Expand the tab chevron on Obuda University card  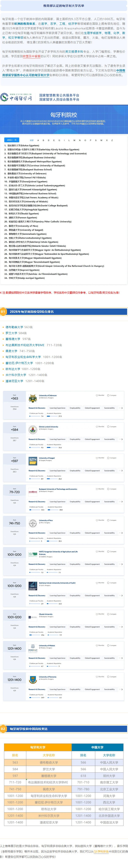pyautogui.click(x=122, y=627)
